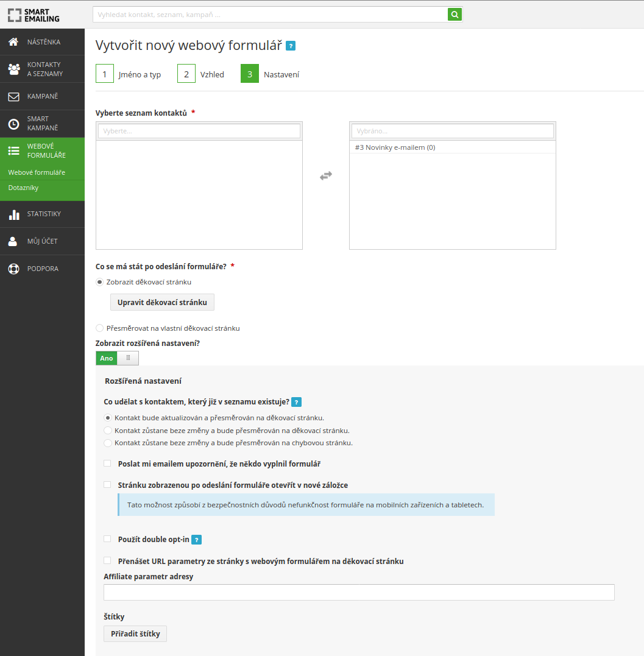644x656 pixels.
Task: Click the Statistiky bar chart icon
Action: point(14,214)
